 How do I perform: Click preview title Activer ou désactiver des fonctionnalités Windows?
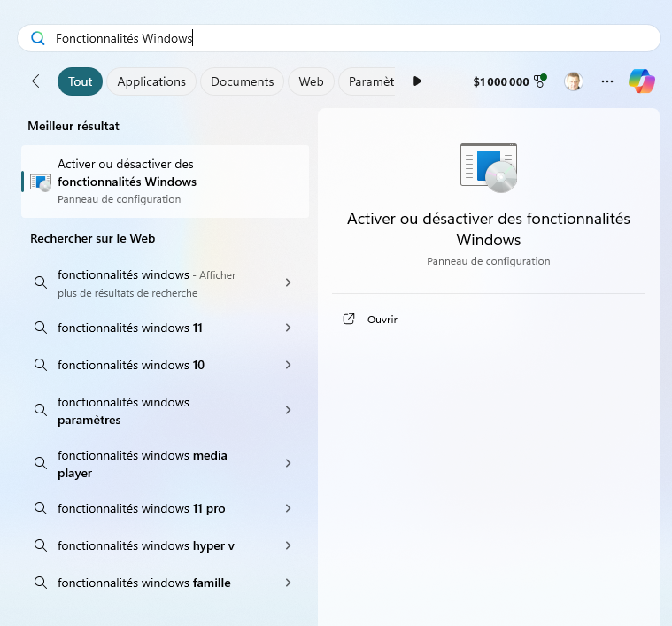click(489, 229)
